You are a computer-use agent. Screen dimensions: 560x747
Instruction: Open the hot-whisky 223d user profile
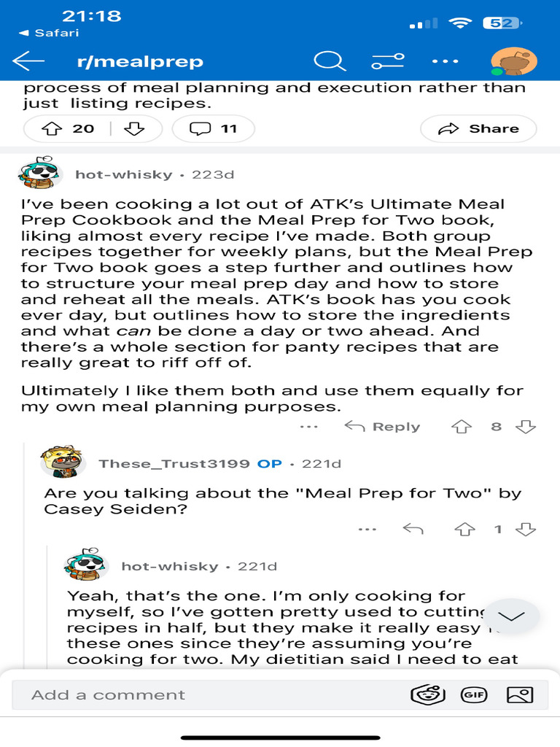(124, 174)
